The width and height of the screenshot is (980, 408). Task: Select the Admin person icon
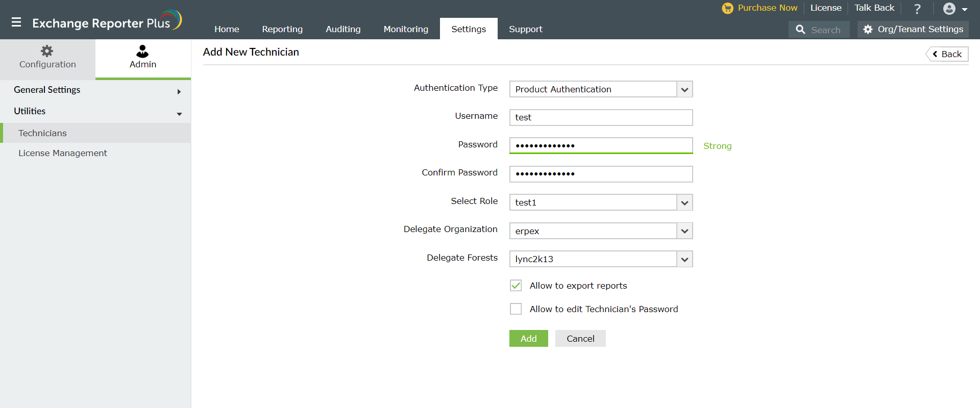(x=142, y=51)
